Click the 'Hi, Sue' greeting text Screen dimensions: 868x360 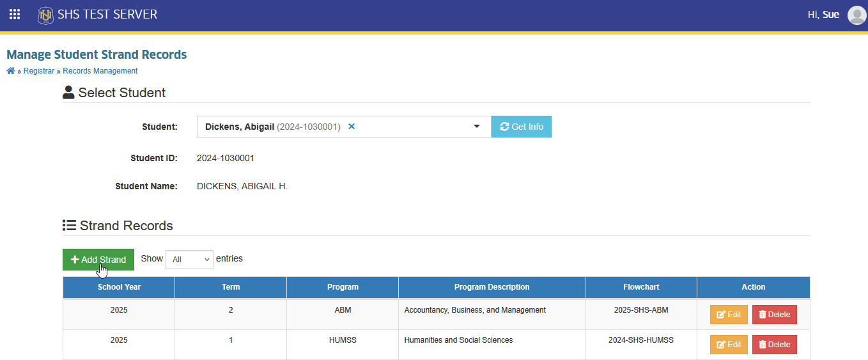click(823, 14)
